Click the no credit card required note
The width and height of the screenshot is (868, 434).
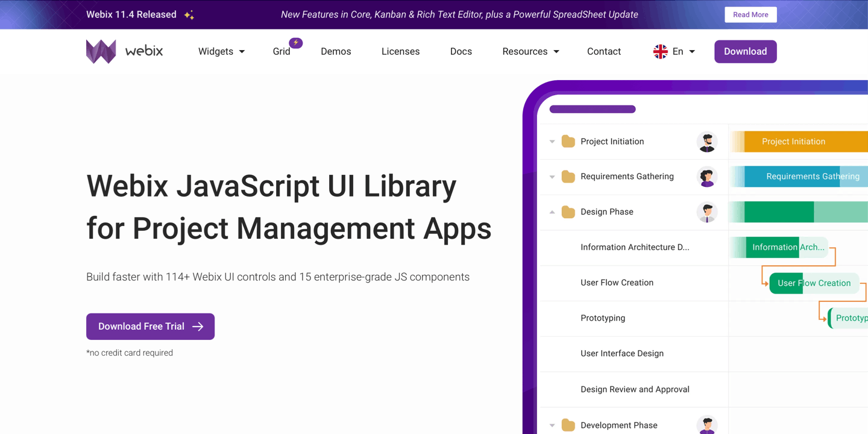click(130, 353)
